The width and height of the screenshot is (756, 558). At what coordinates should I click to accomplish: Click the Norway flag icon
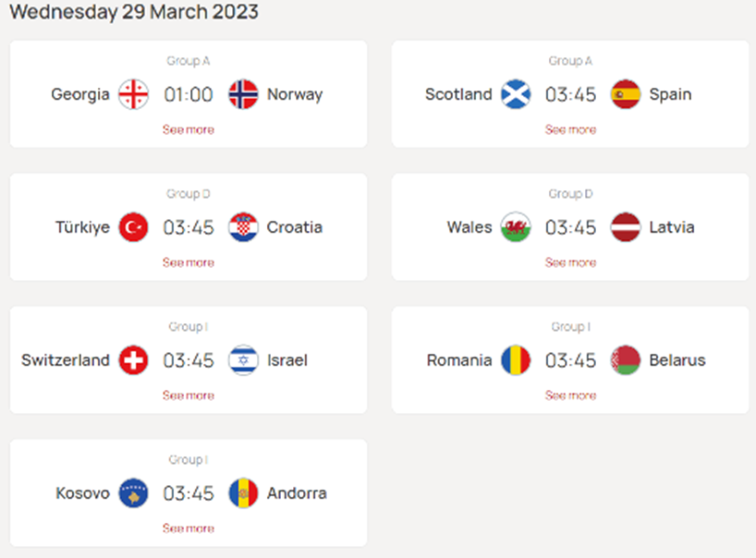pyautogui.click(x=245, y=94)
